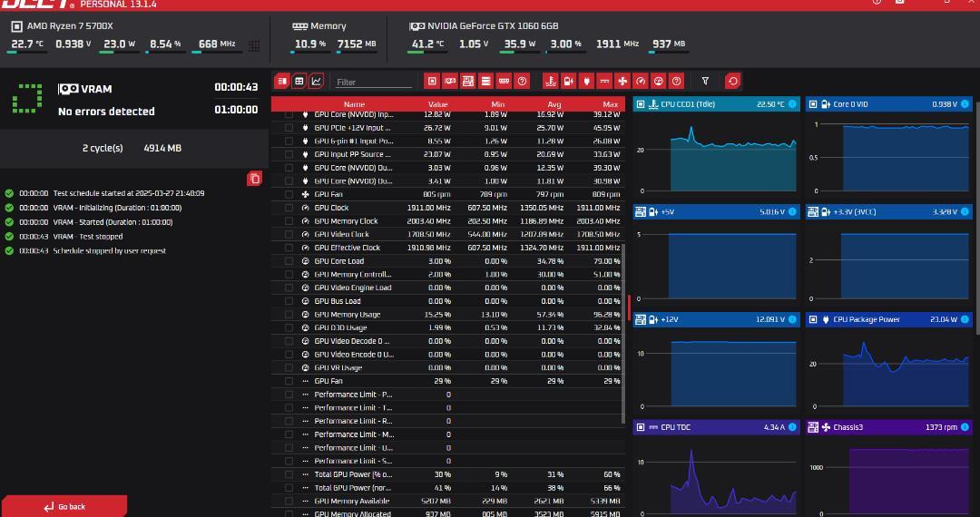Toggle the current sensor type filter
Viewport: 980px width, 517px height.
[x=604, y=81]
